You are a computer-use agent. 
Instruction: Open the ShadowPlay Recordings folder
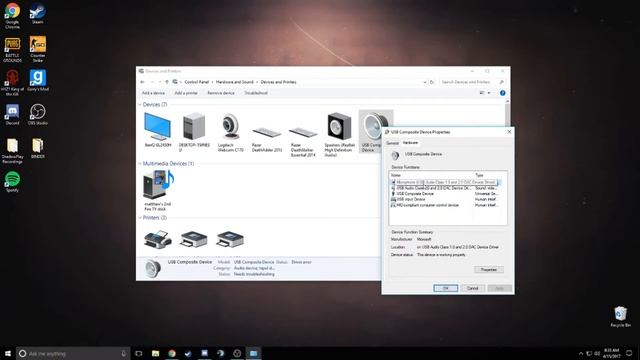tap(12, 151)
